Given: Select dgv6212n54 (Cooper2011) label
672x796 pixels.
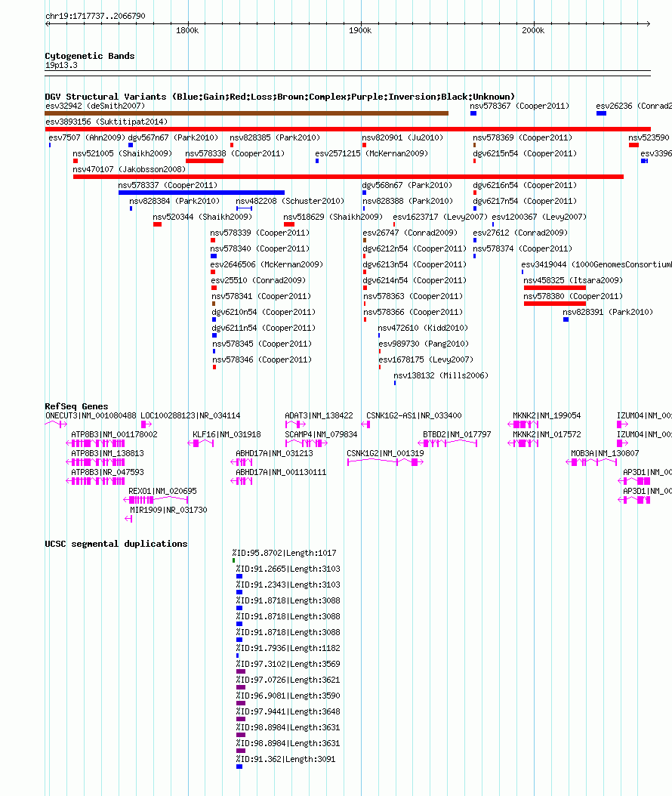Looking at the screenshot, I should click(x=415, y=248).
